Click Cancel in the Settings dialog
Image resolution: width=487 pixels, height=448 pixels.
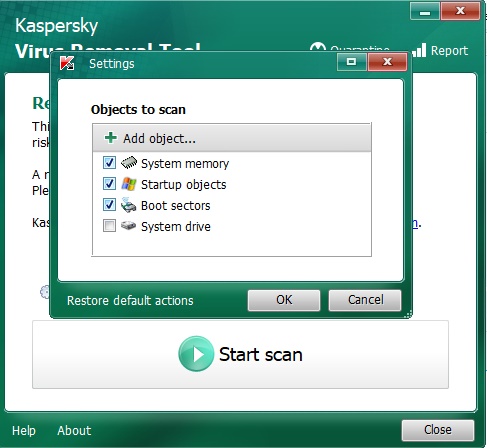365,300
